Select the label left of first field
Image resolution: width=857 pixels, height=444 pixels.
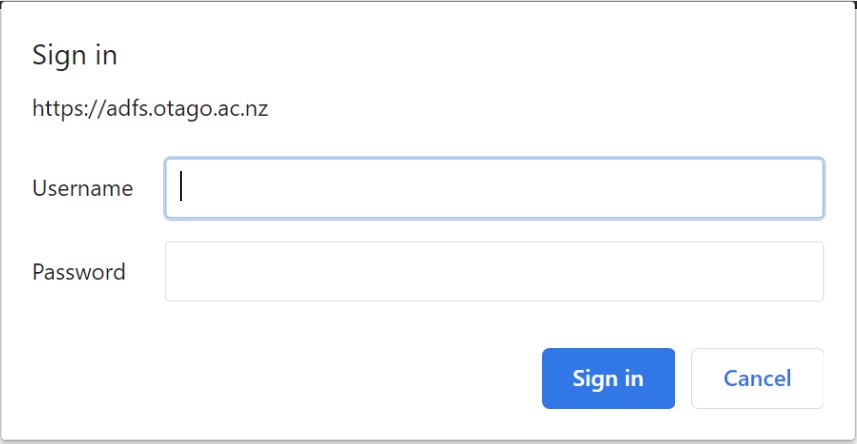point(83,188)
